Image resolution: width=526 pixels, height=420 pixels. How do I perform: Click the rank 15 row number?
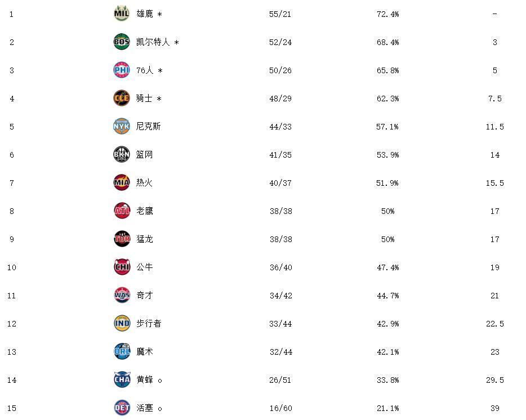point(12,409)
